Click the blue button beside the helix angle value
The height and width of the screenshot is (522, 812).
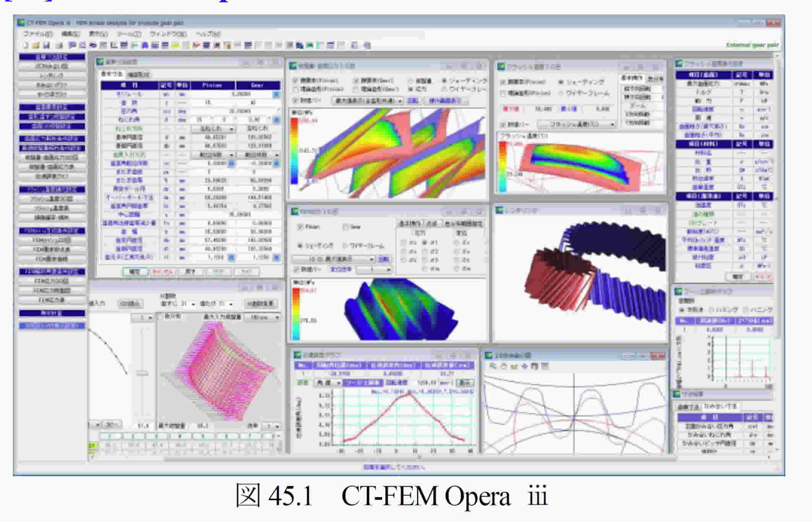click(x=276, y=120)
